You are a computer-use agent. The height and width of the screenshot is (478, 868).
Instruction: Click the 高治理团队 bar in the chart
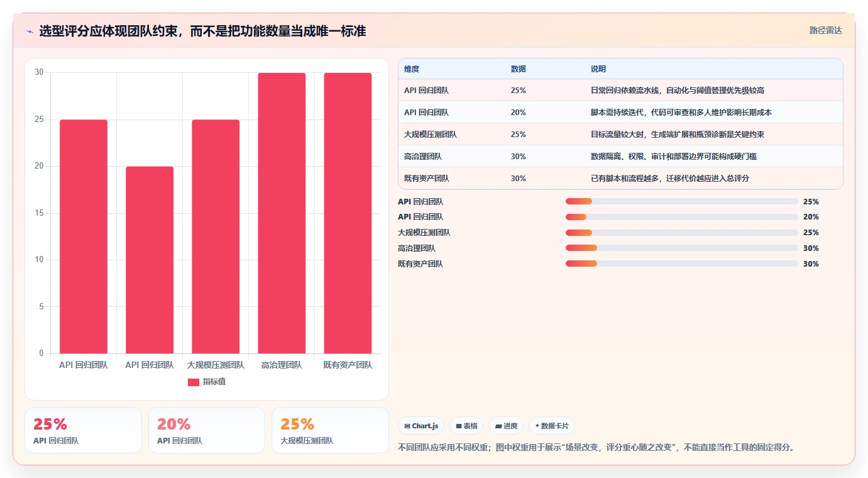[282, 213]
